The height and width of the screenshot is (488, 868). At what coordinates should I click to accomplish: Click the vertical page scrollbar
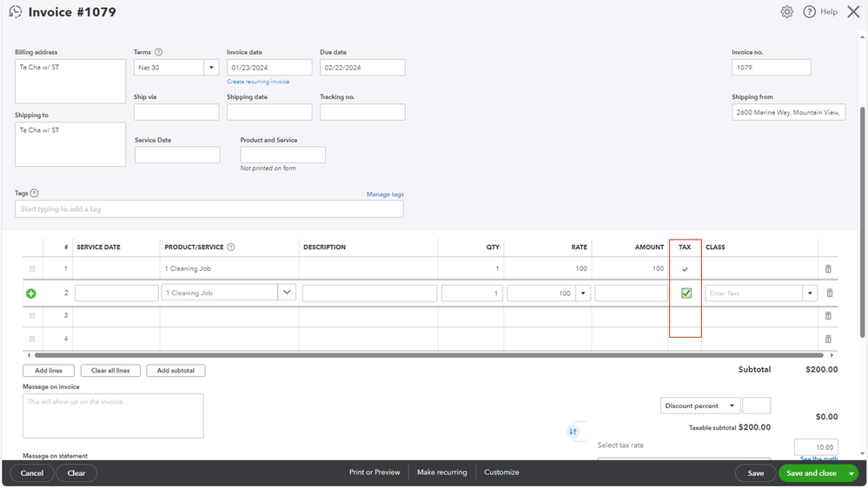click(862, 221)
